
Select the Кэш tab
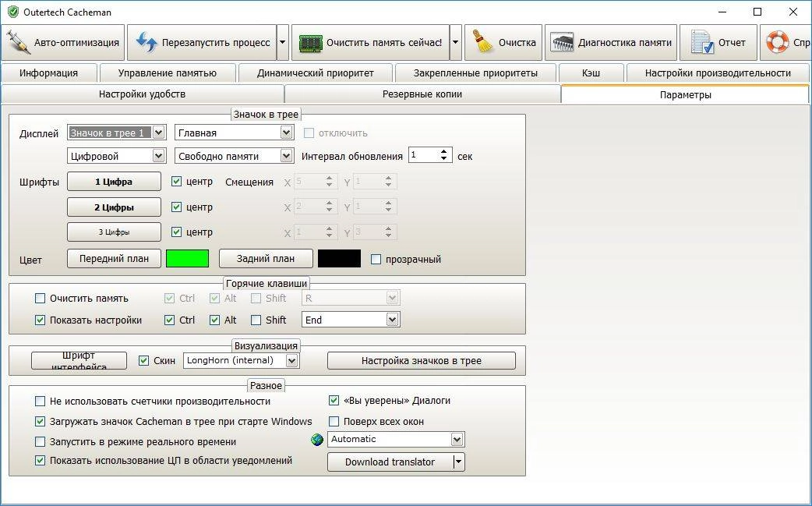(591, 73)
